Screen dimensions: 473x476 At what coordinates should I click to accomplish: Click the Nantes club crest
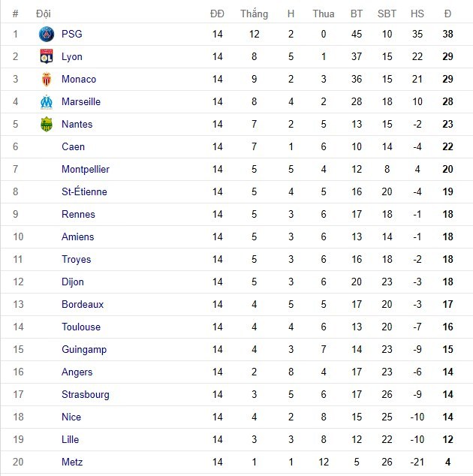coord(47,124)
